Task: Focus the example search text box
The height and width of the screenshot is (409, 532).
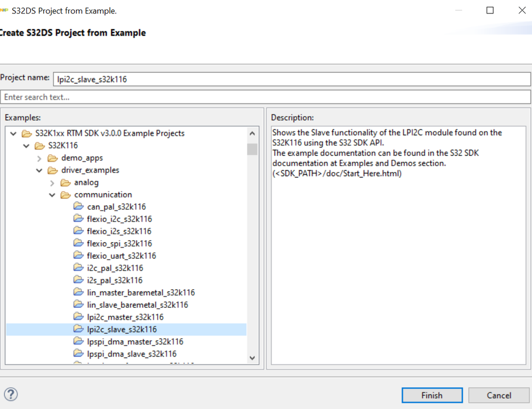Action: (265, 97)
